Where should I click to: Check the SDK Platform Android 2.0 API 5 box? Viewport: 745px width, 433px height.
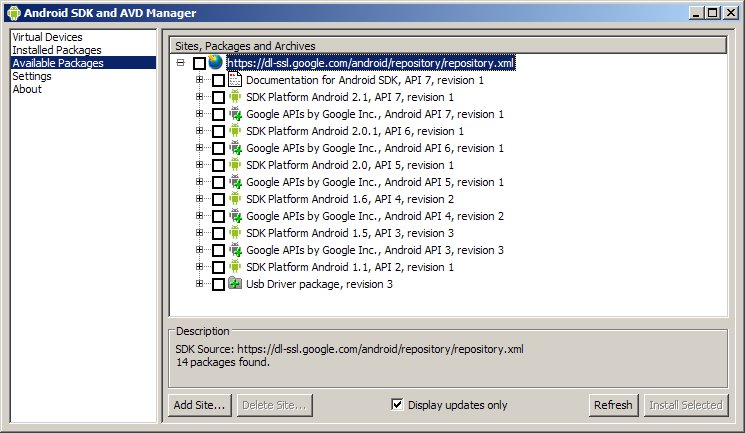(218, 165)
